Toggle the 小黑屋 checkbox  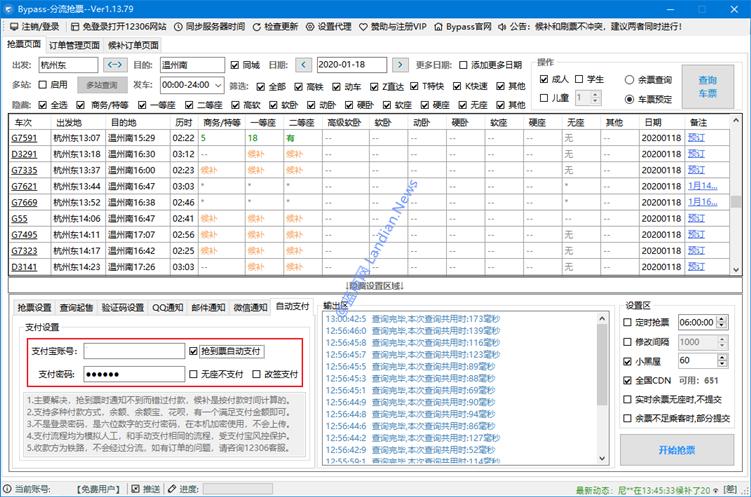[x=627, y=361]
